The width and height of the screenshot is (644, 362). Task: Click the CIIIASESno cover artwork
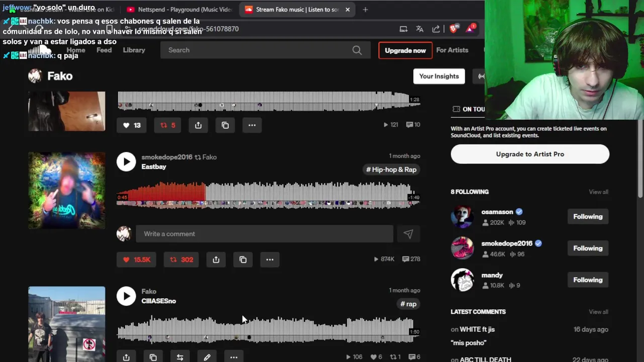[x=66, y=324]
